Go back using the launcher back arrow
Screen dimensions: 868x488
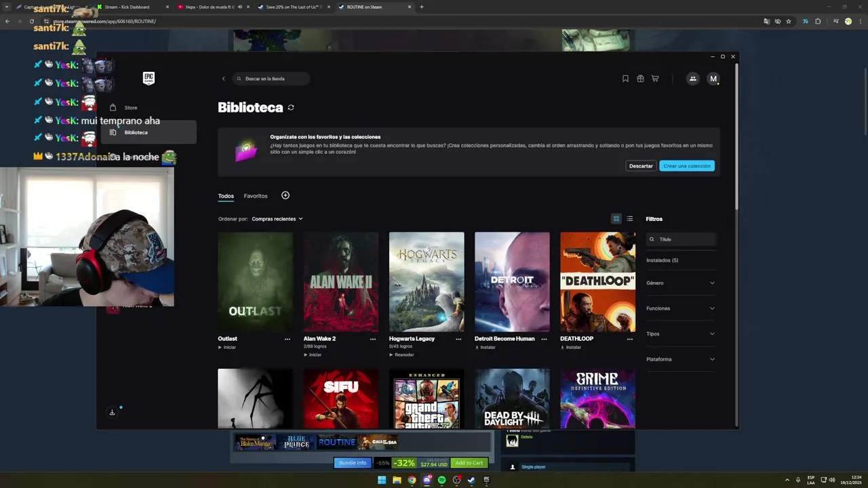point(223,79)
